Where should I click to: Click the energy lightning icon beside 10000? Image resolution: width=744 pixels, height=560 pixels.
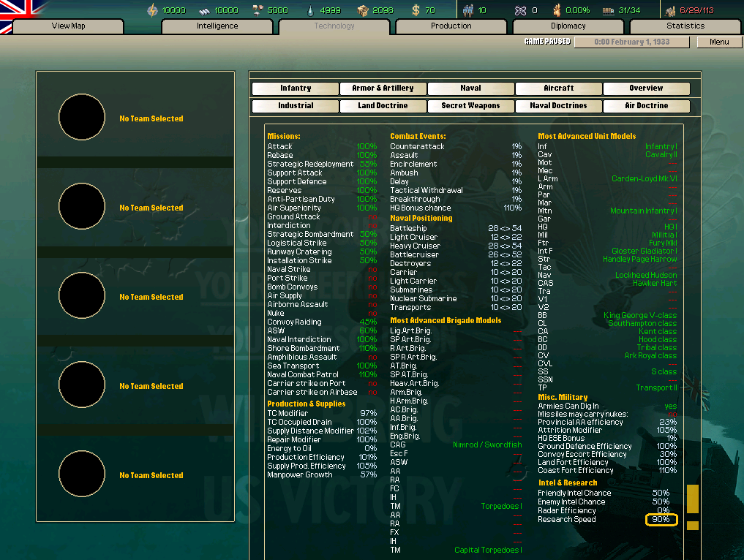point(152,10)
